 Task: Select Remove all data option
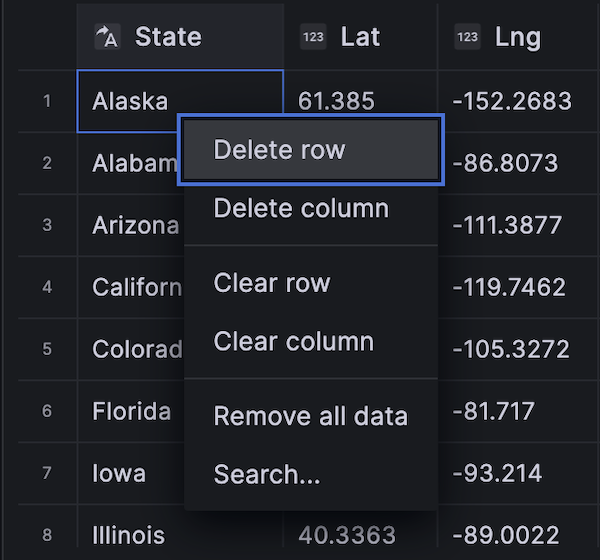point(310,416)
